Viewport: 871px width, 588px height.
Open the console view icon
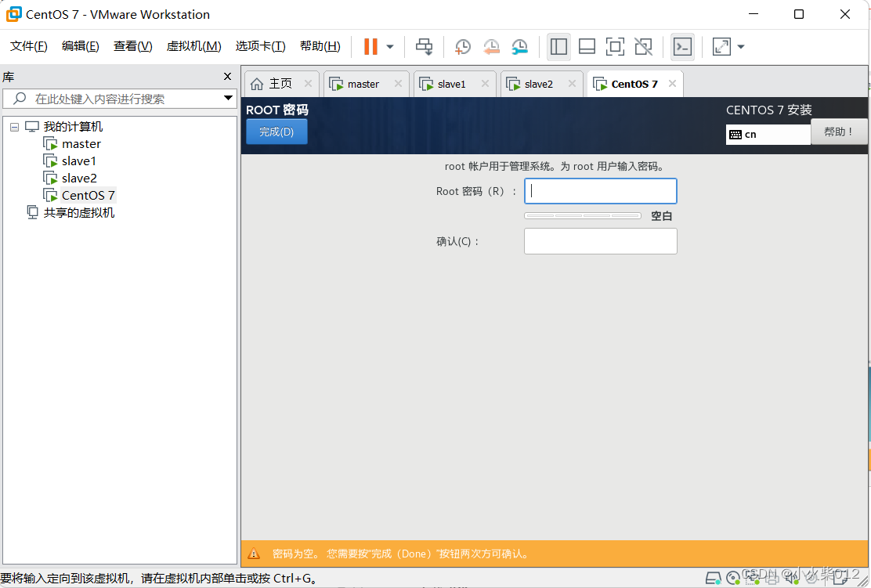(682, 47)
